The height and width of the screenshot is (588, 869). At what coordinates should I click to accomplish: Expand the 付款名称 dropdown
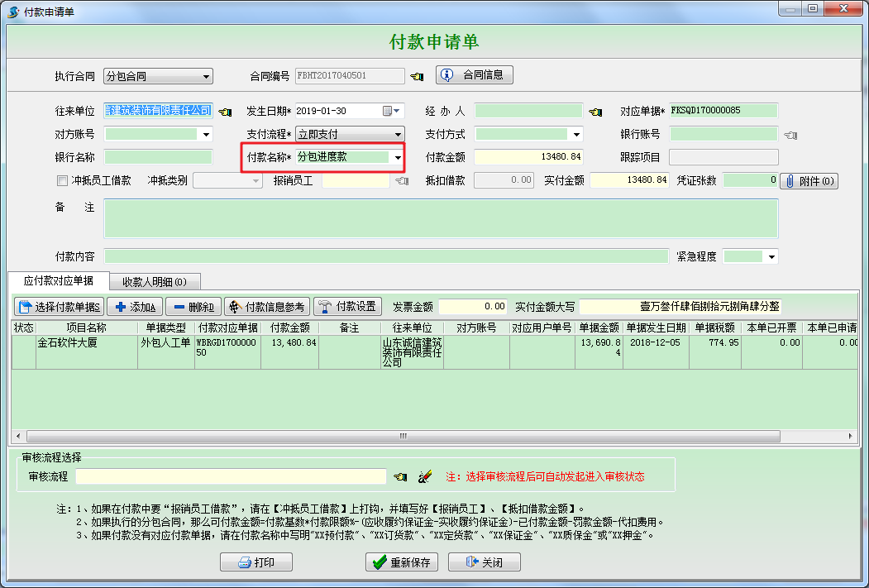point(398,158)
